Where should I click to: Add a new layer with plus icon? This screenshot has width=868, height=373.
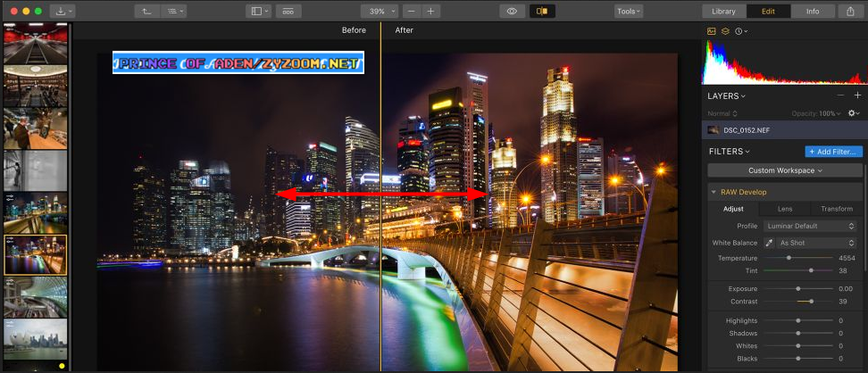[857, 95]
